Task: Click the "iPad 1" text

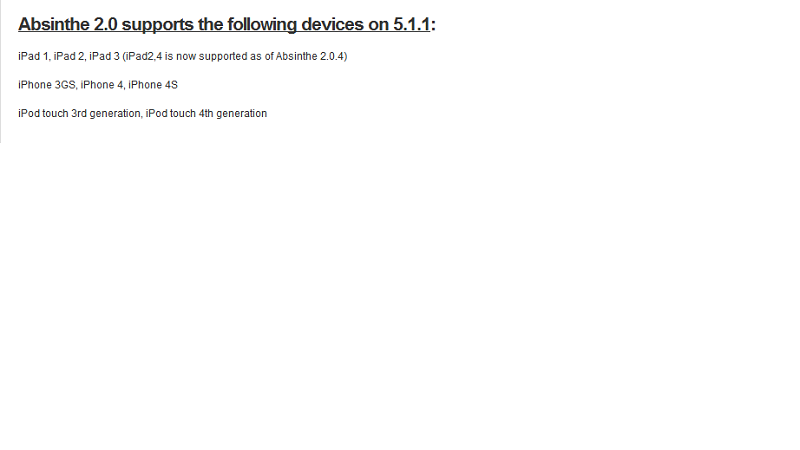Action: point(33,56)
